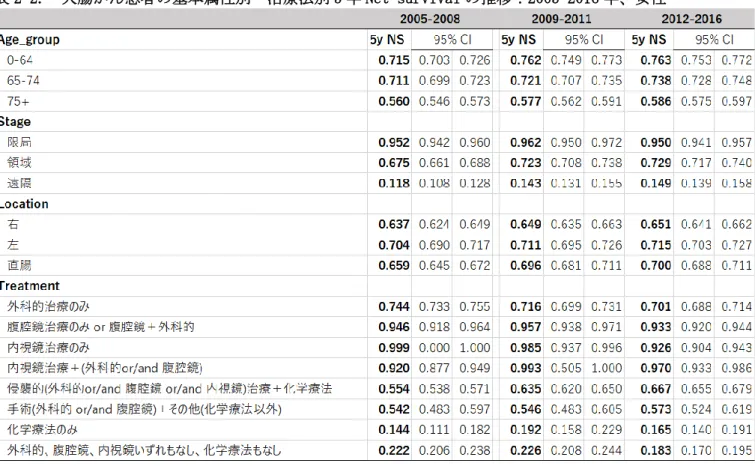Click the 侵襲的...治療+化学療法 treatment label
This screenshot has height=466, width=755.
click(169, 388)
